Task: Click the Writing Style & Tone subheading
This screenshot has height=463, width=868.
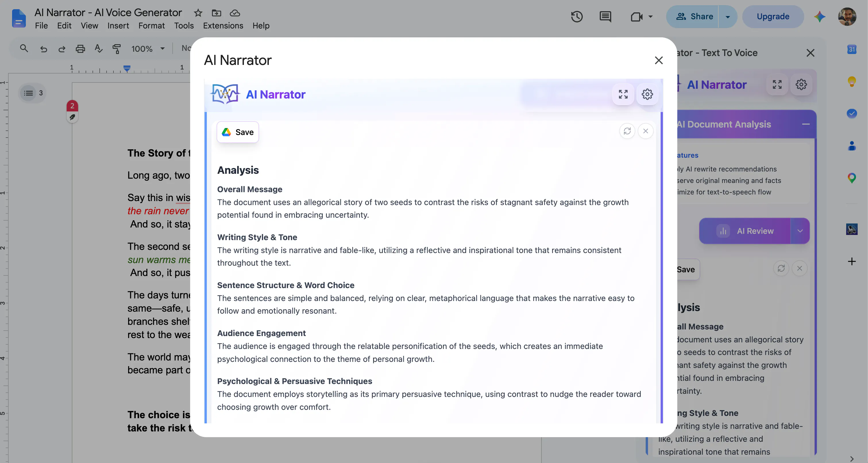Action: pyautogui.click(x=257, y=237)
